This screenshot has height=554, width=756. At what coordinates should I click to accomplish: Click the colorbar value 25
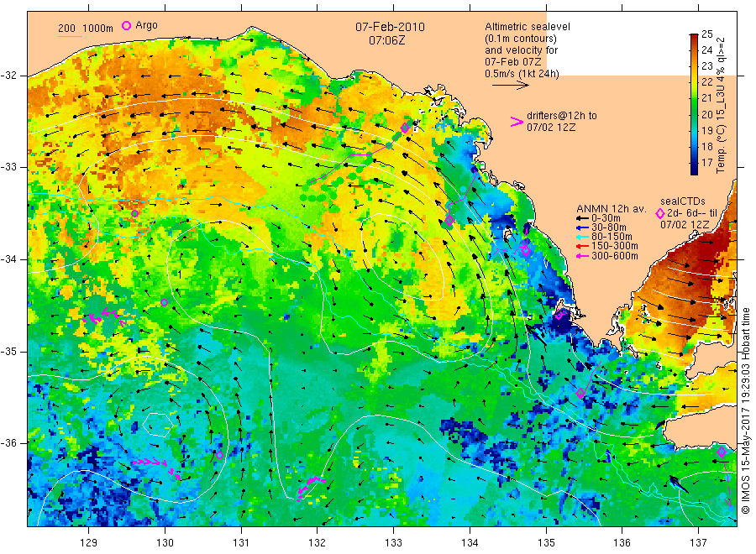(706, 34)
